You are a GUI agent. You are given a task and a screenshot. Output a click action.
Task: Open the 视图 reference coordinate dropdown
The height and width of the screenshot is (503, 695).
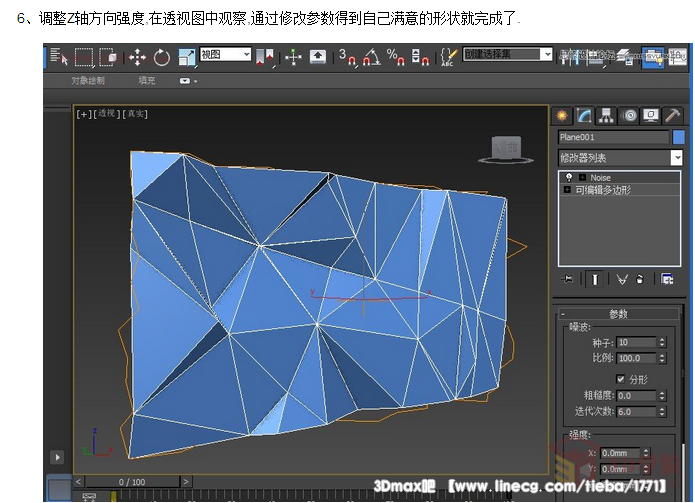point(225,55)
